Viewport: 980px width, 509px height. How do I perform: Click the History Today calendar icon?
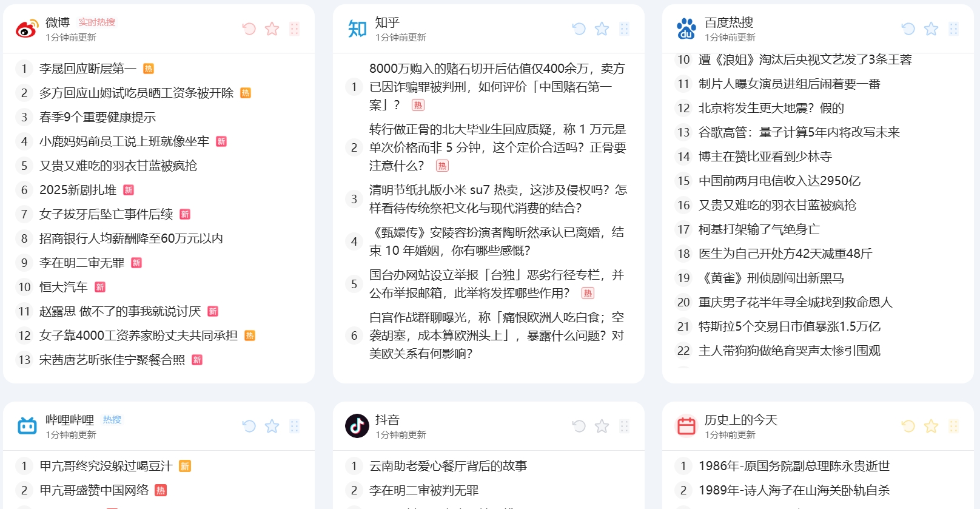[x=686, y=426]
